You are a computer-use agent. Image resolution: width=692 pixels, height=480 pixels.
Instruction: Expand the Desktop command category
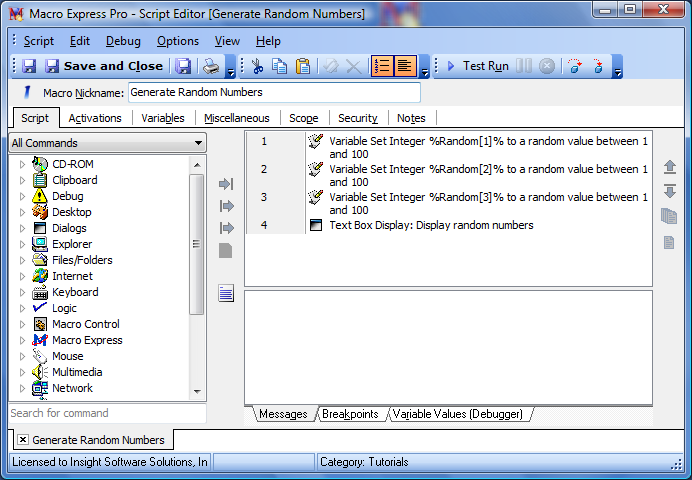[22, 212]
